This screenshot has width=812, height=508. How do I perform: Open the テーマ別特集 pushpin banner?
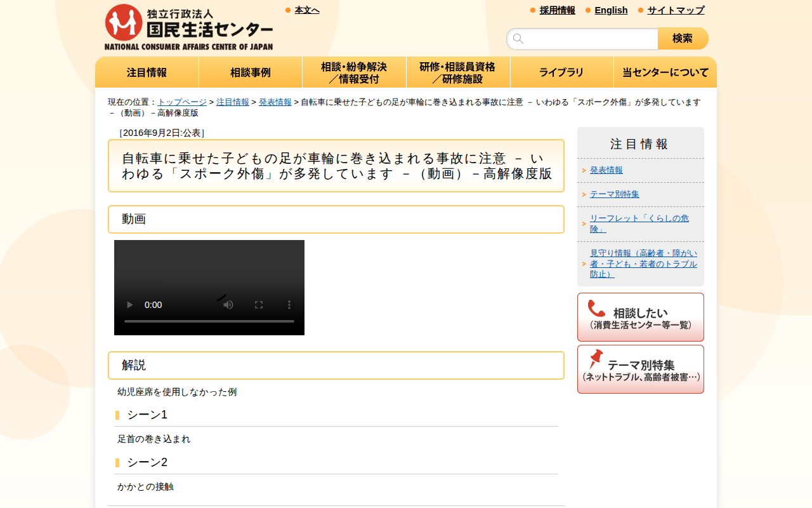click(x=641, y=369)
